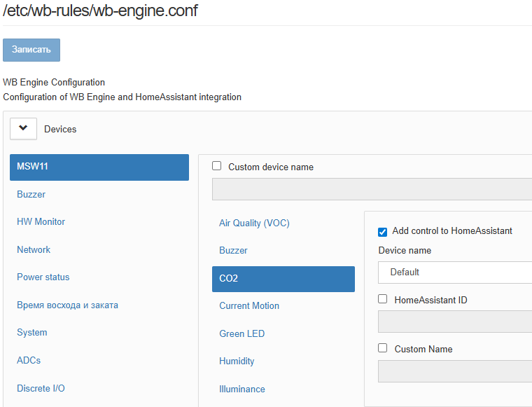Select the System device entry
Viewport: 532px width, 407px height.
point(32,333)
